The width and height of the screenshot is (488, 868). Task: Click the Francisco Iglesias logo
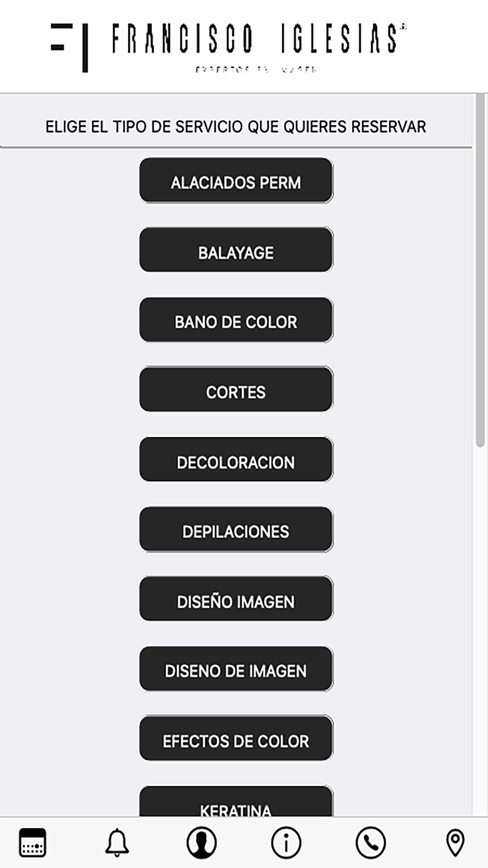pos(228,47)
